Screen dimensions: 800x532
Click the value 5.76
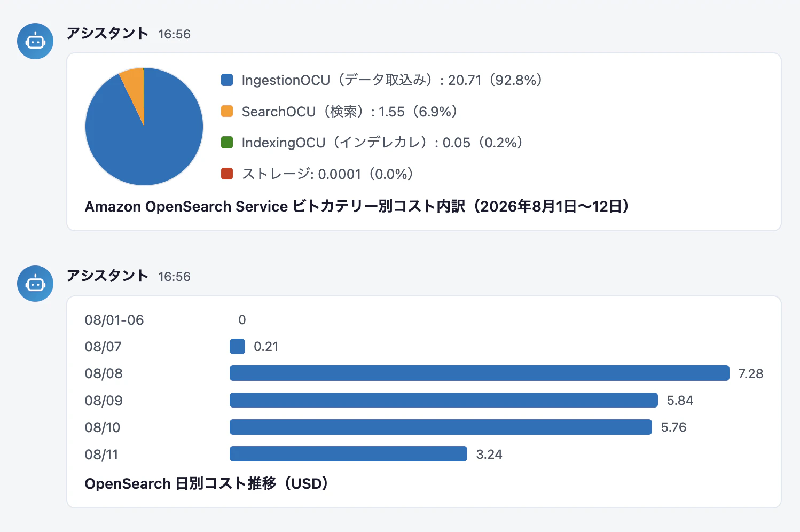coord(674,427)
